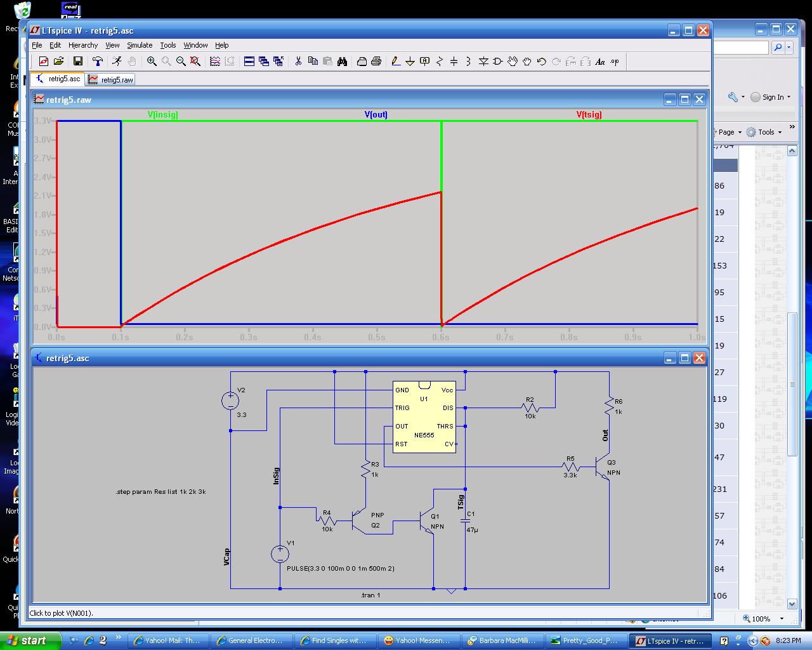
Task: Open the Help menu
Action: (x=221, y=45)
